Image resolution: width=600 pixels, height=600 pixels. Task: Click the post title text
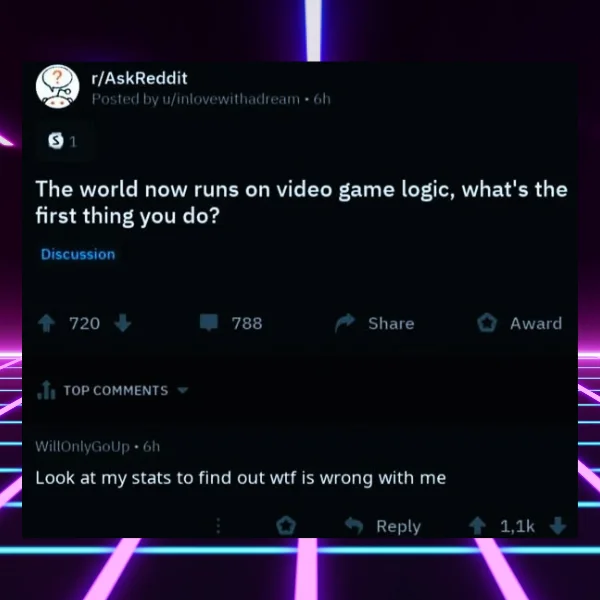pyautogui.click(x=302, y=202)
